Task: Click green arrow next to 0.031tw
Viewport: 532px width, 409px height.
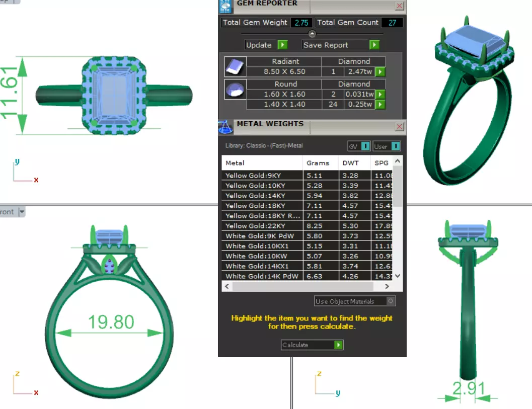Action: (381, 94)
